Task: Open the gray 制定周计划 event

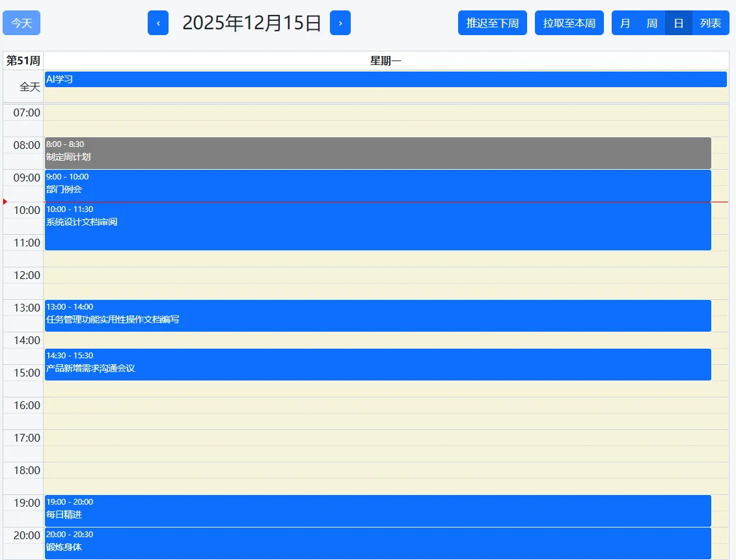Action: 377,153
